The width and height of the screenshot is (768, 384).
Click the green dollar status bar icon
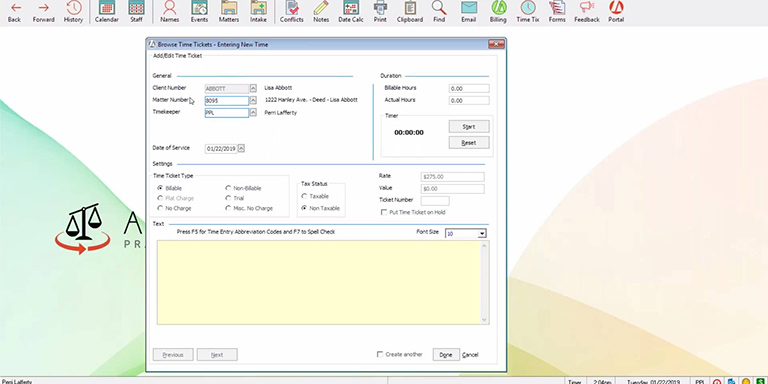(x=759, y=382)
